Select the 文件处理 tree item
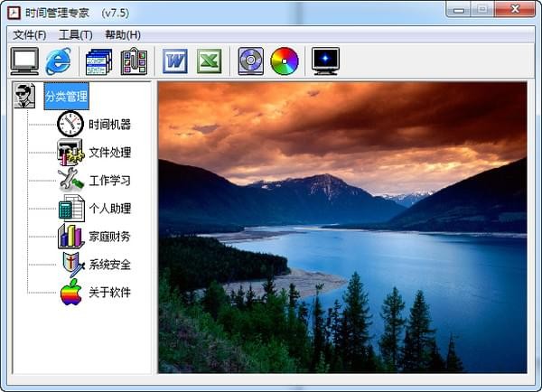This screenshot has height=392, width=542. (x=109, y=153)
